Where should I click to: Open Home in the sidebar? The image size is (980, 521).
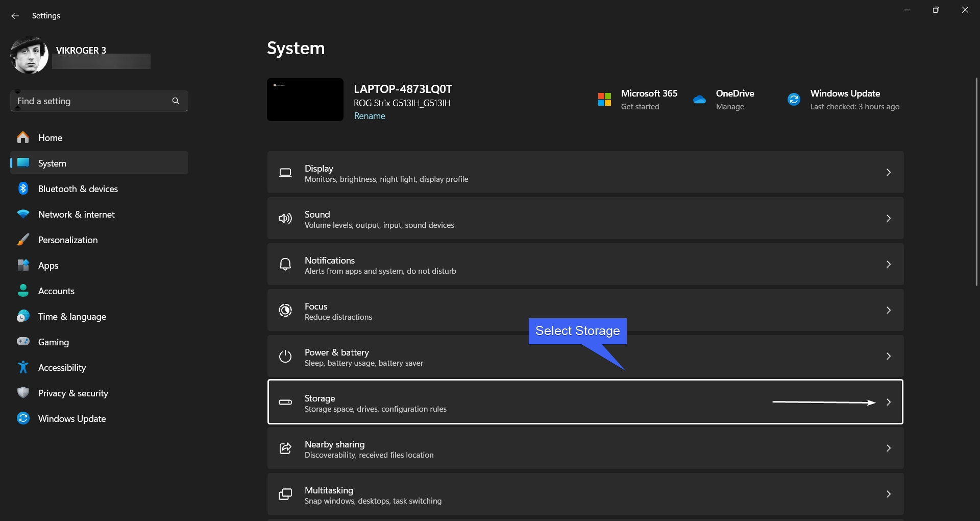coord(99,137)
